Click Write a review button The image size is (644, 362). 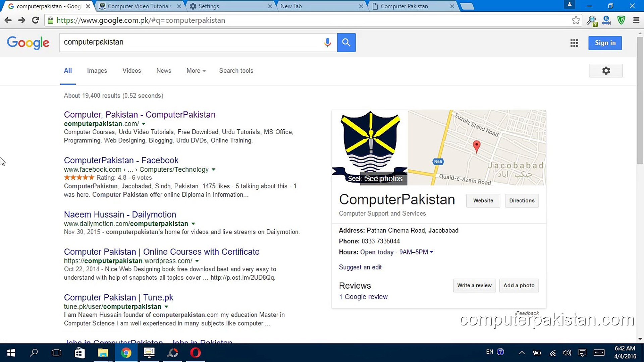tap(474, 286)
